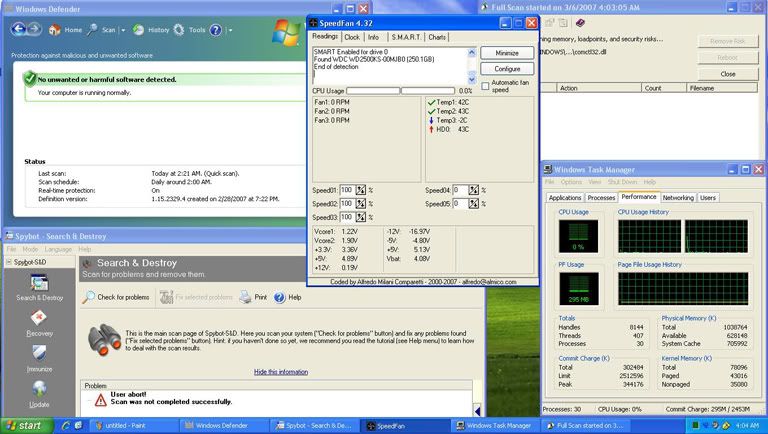Open Windows Defender History
The width and height of the screenshot is (768, 434).
click(x=138, y=30)
